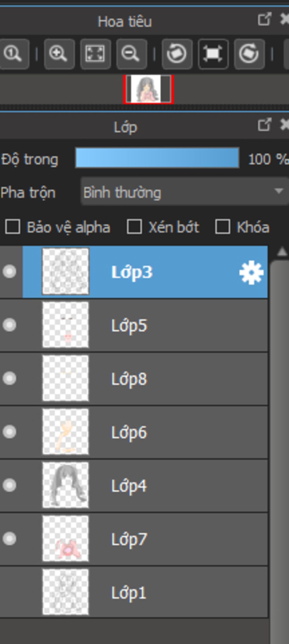Enable Bảo vệ alpha checkbox
Image resolution: width=289 pixels, height=644 pixels.
pos(13,227)
